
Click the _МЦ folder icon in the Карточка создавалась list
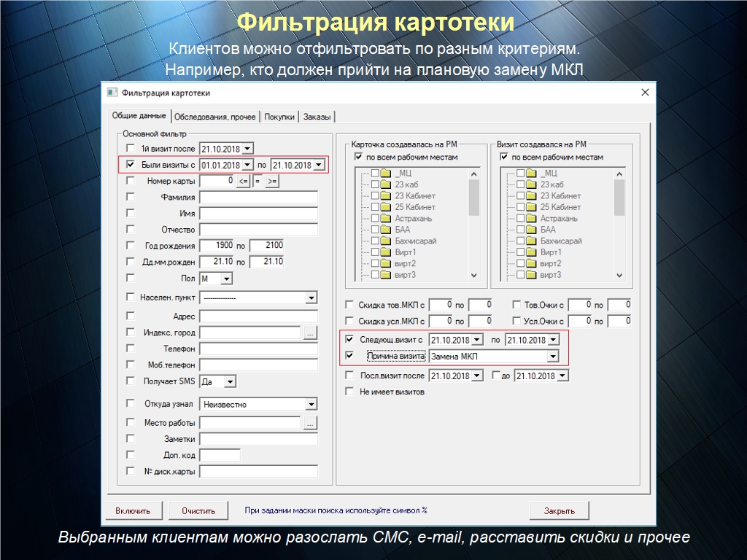(387, 174)
